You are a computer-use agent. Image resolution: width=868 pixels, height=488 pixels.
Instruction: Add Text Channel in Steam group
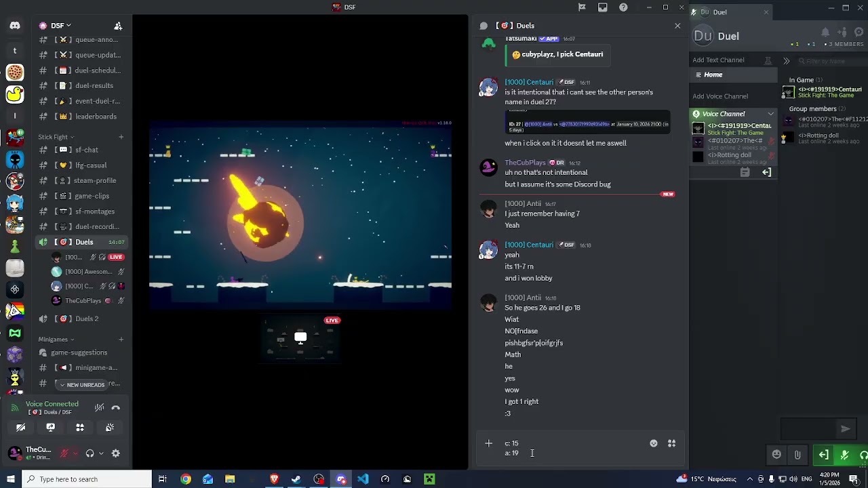coord(718,60)
